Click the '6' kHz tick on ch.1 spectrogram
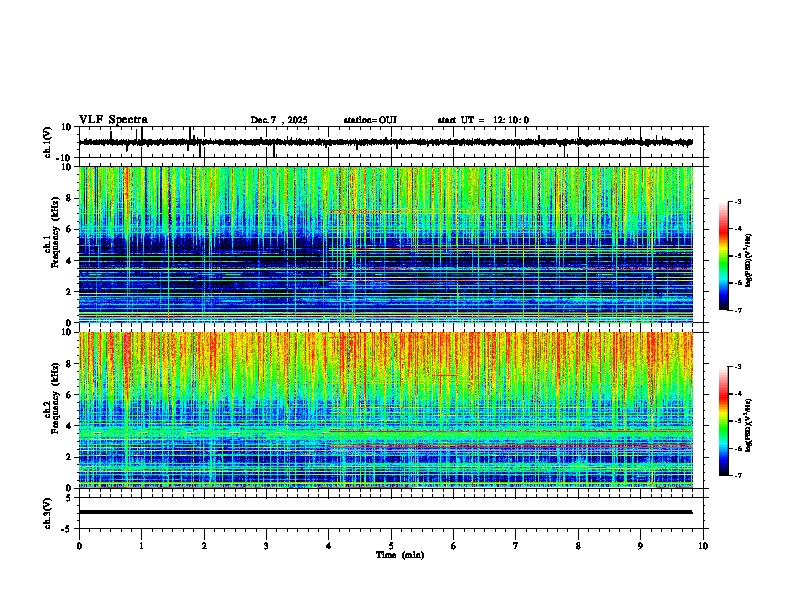The height and width of the screenshot is (612, 792). 69,229
